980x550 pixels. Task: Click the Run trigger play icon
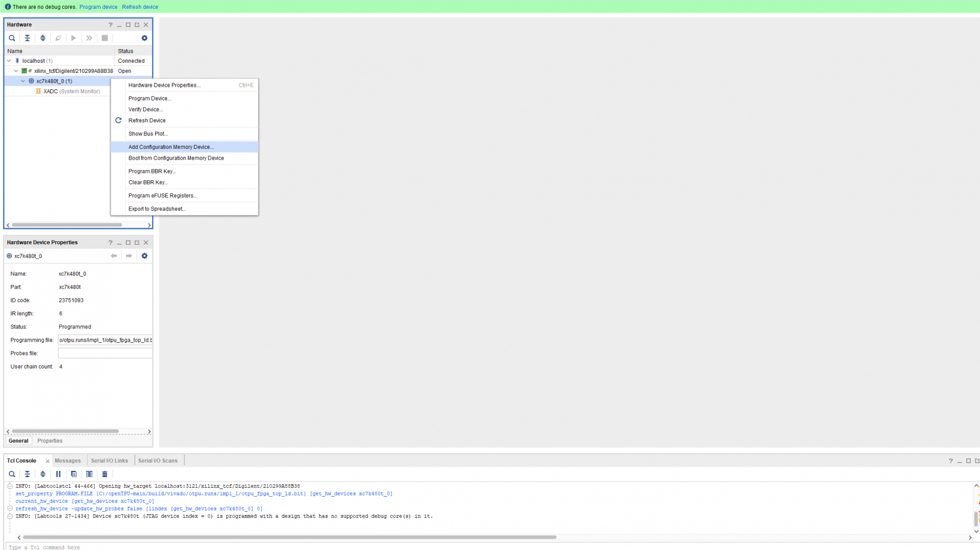pos(73,38)
